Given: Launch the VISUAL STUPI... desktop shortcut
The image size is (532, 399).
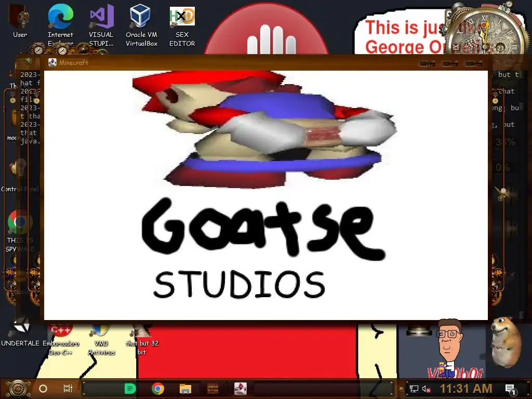Looking at the screenshot, I should [101, 24].
